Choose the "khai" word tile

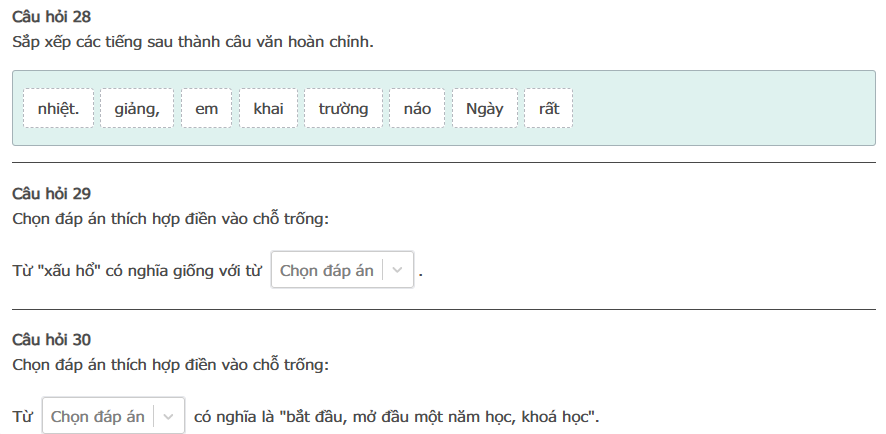click(268, 108)
